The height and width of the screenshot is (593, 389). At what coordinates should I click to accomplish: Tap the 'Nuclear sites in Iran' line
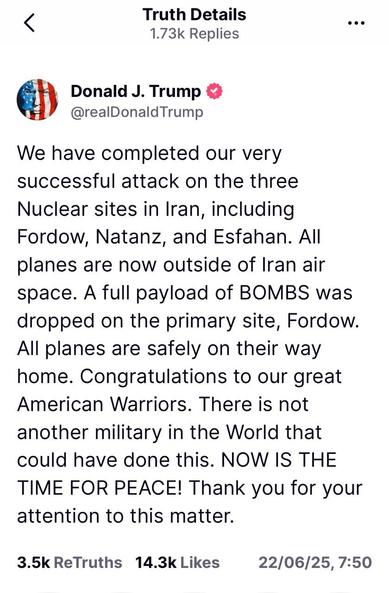tap(156, 210)
